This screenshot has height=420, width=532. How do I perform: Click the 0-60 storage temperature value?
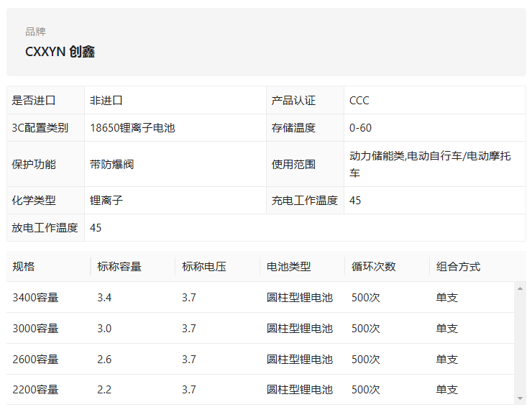click(360, 128)
